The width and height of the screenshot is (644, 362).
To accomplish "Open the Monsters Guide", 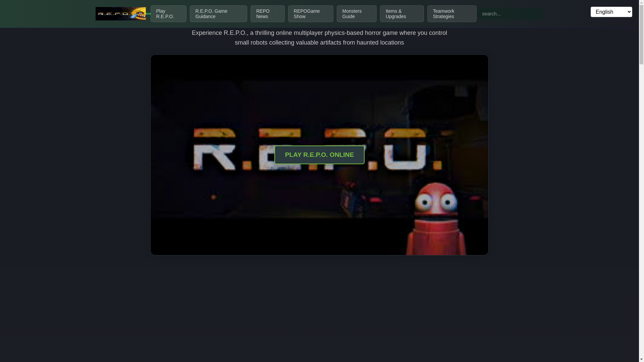I will (x=357, y=14).
